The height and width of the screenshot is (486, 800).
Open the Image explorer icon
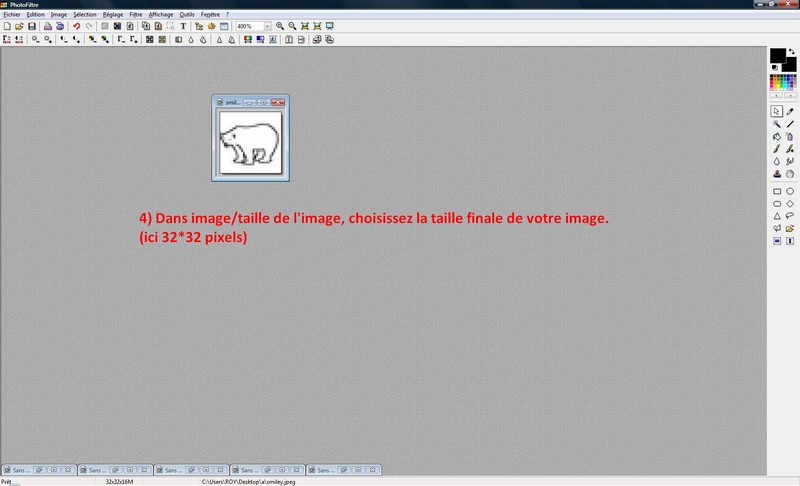pos(199,26)
